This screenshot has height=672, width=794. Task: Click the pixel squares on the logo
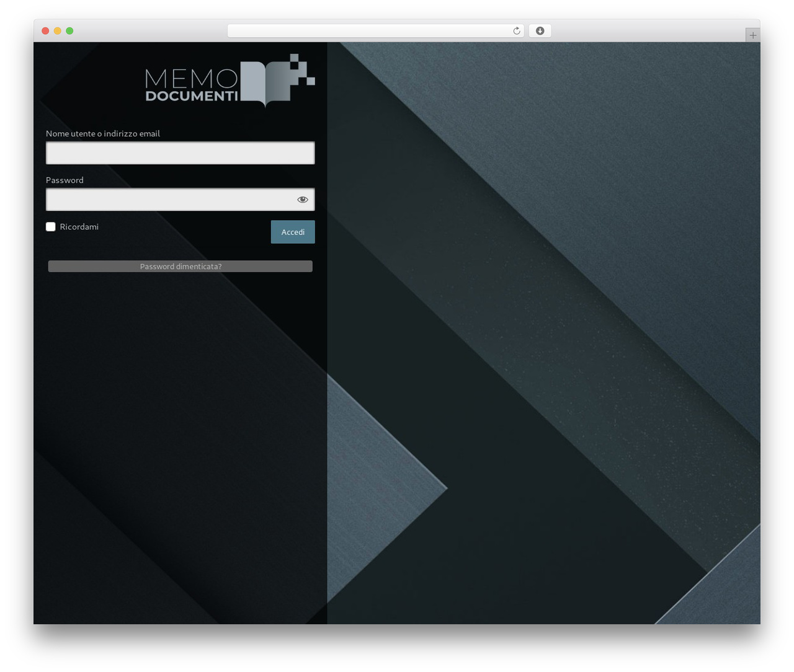[x=303, y=69]
